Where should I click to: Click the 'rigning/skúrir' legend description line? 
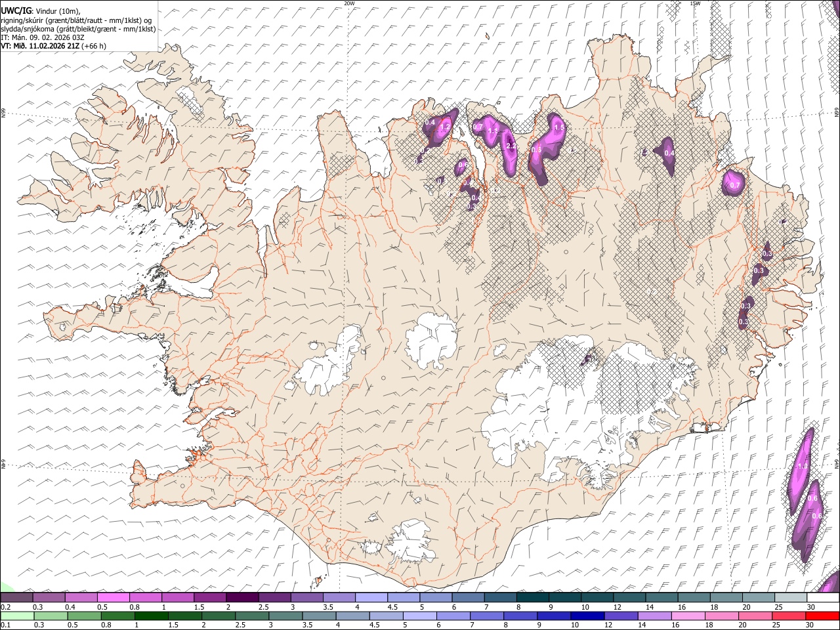[x=76, y=20]
